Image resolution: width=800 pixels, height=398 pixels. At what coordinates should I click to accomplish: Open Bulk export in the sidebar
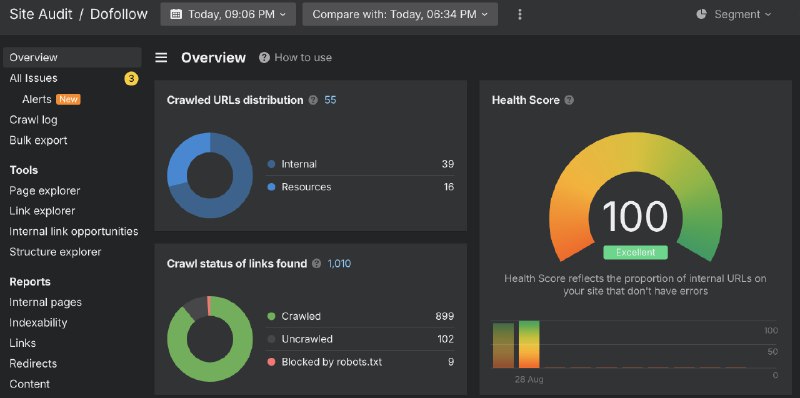[x=38, y=140]
